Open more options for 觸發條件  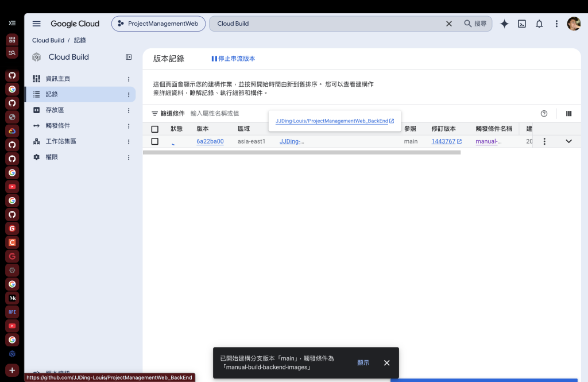coord(129,126)
